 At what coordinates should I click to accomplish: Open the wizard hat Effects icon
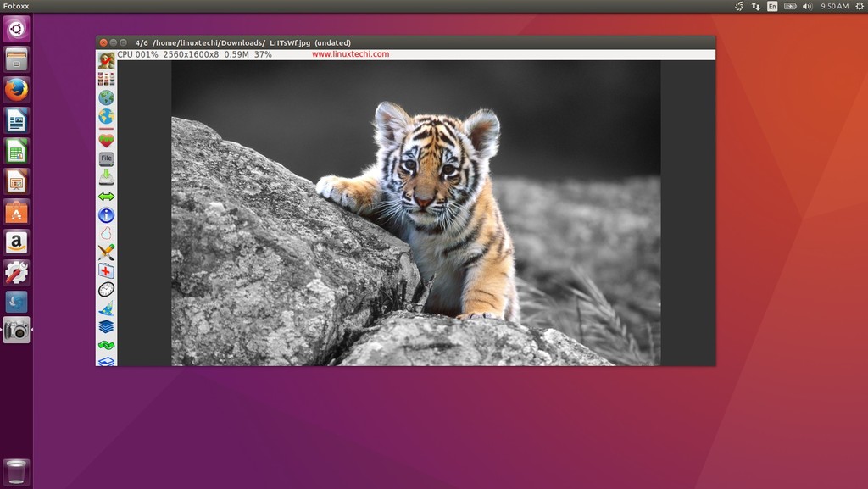pyautogui.click(x=106, y=308)
